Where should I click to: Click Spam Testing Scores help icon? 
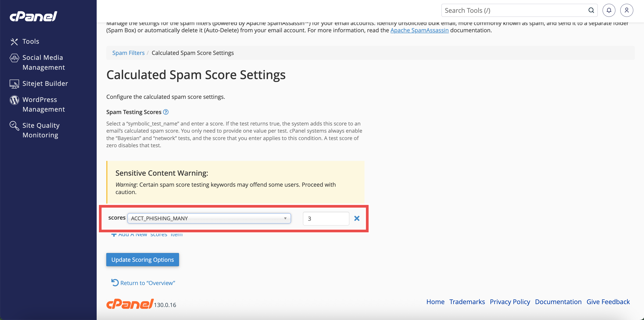[166, 112]
